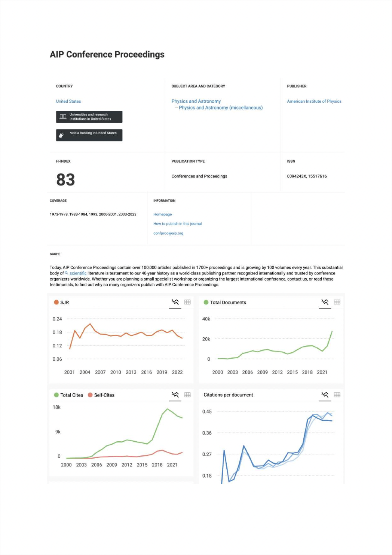Visit American Institute of Physics publisher link
Screen dimensions: 392x555
pyautogui.click(x=314, y=101)
